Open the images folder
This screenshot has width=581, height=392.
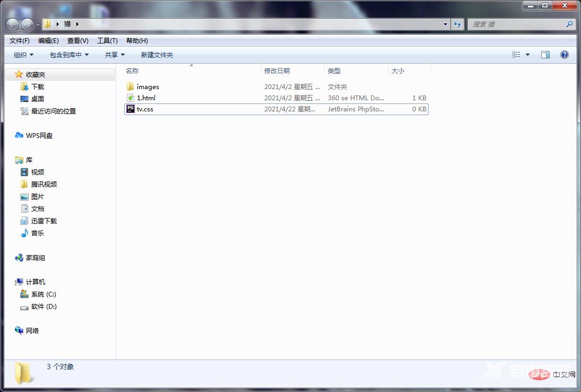pos(148,87)
